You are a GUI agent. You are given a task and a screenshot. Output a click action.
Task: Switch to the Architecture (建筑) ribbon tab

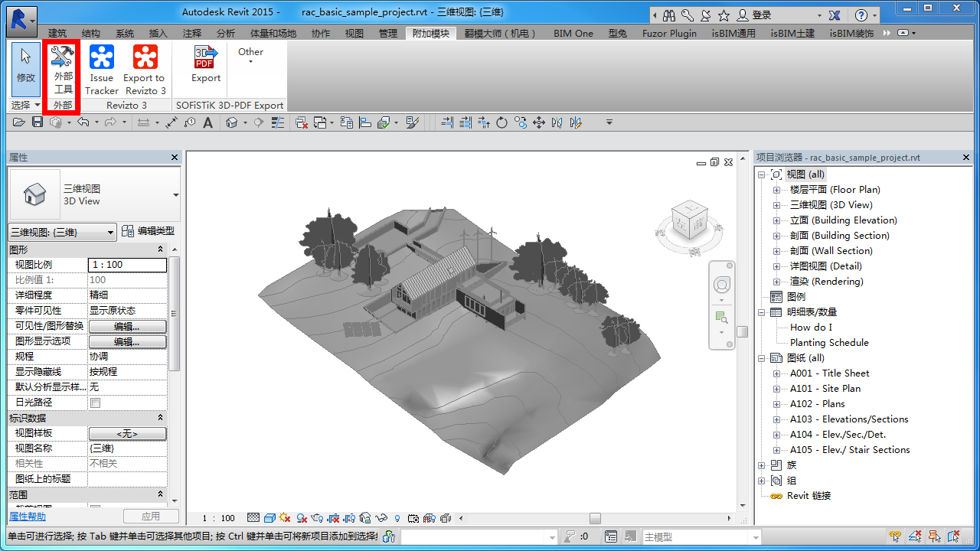pos(57,34)
